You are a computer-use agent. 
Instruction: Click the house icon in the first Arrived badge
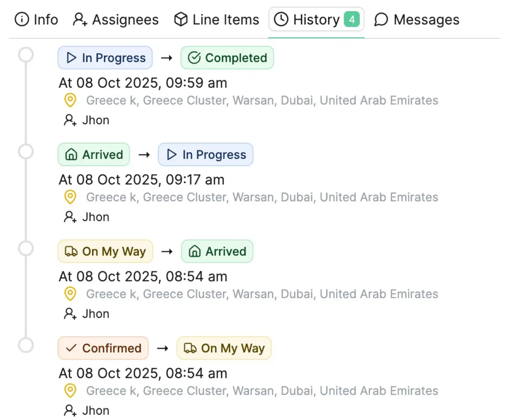pos(71,155)
